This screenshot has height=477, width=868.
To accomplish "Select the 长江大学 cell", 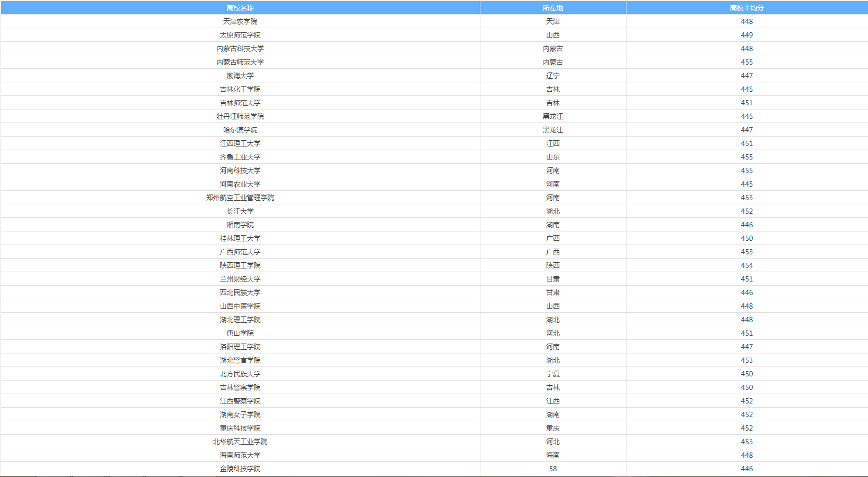I will (x=240, y=211).
